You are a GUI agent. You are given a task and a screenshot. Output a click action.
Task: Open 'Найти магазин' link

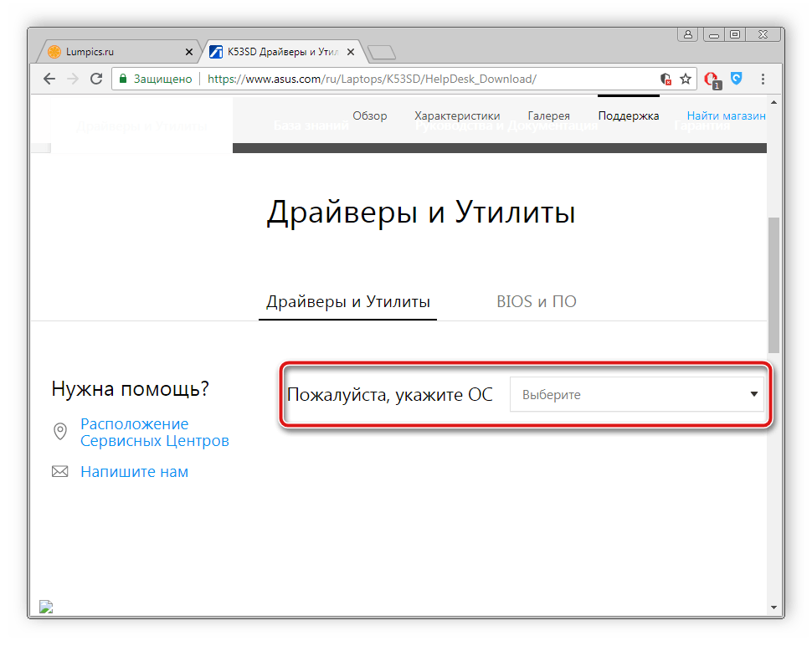click(x=726, y=115)
